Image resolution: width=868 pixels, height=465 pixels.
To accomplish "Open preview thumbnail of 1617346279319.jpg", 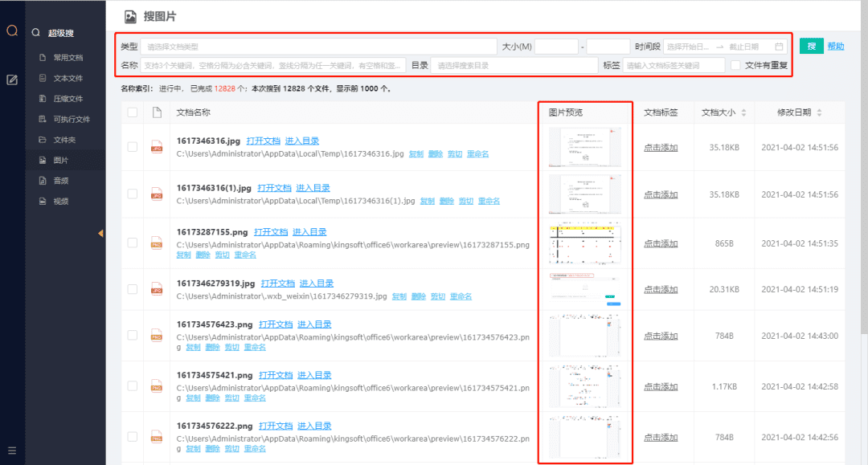I will [x=584, y=289].
